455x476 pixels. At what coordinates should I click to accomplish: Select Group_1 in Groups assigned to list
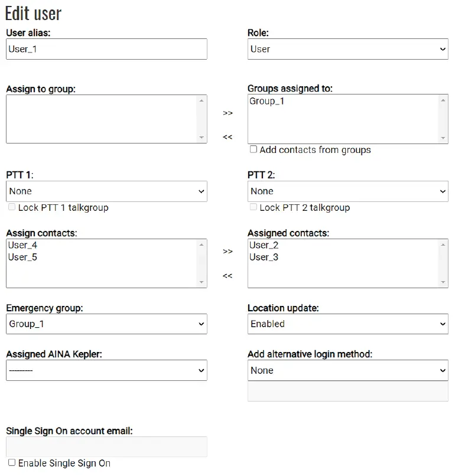point(267,102)
